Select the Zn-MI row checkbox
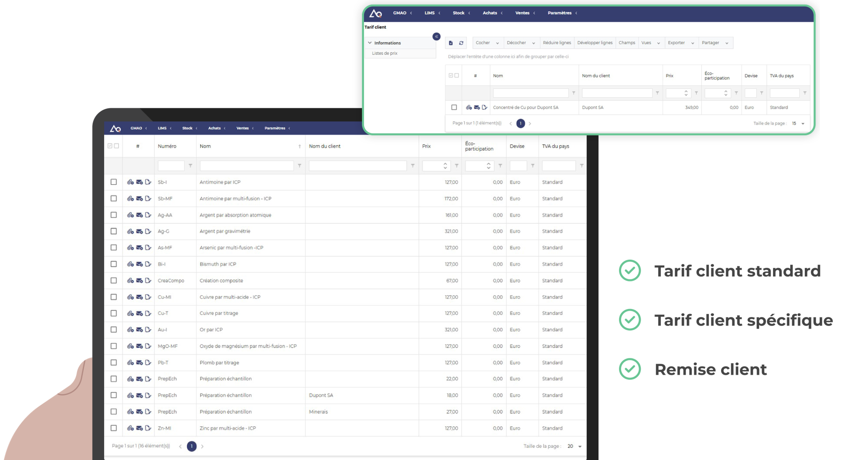Screen dimensions: 868x460 click(x=114, y=428)
